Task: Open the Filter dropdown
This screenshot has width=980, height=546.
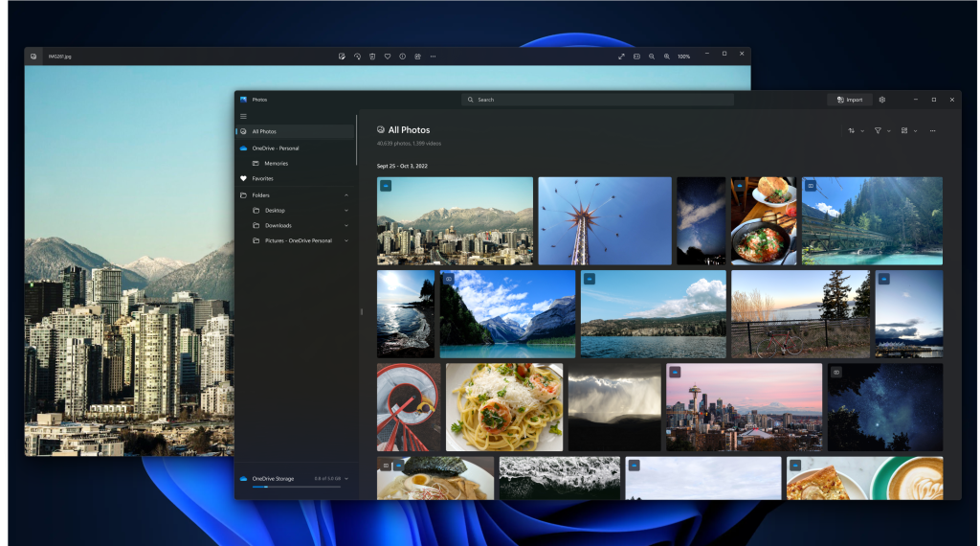Action: pos(881,130)
